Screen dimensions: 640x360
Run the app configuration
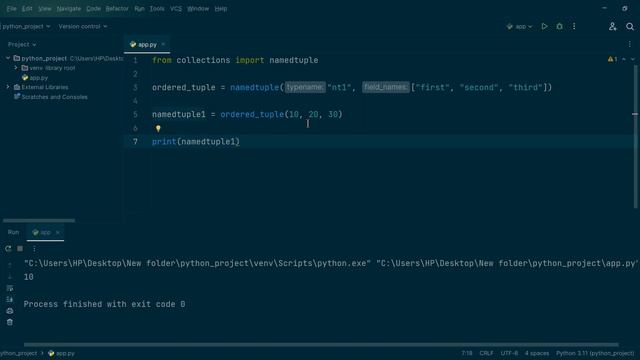(544, 26)
